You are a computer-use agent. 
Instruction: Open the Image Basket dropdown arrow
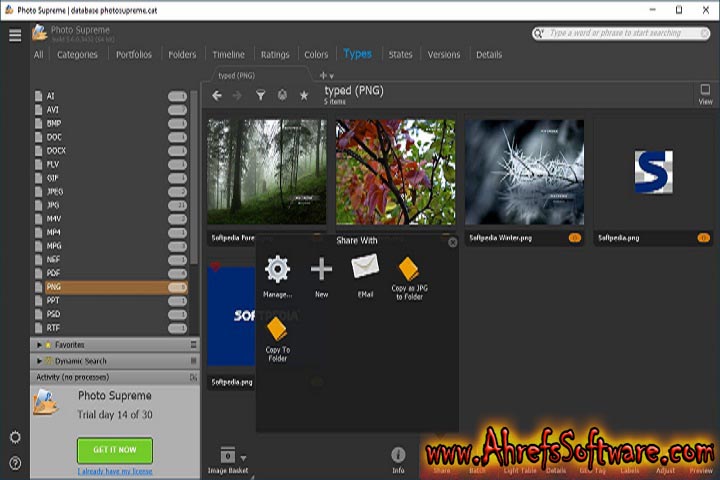[243, 458]
